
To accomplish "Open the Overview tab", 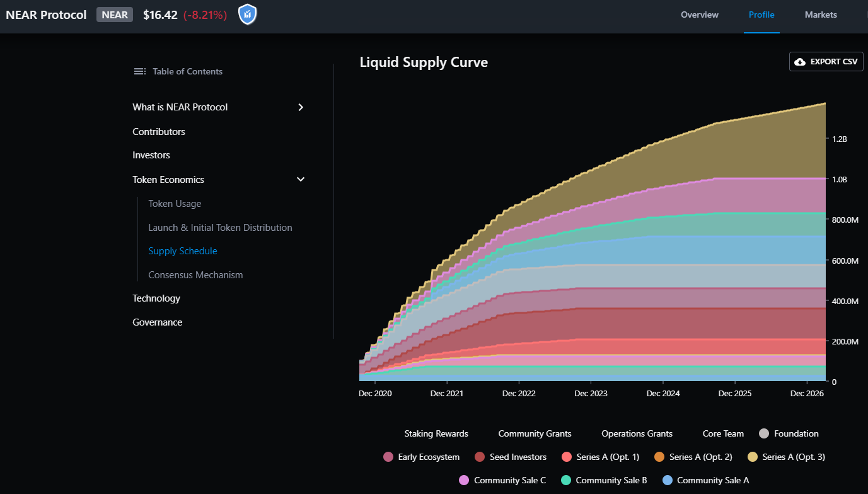I will point(700,15).
